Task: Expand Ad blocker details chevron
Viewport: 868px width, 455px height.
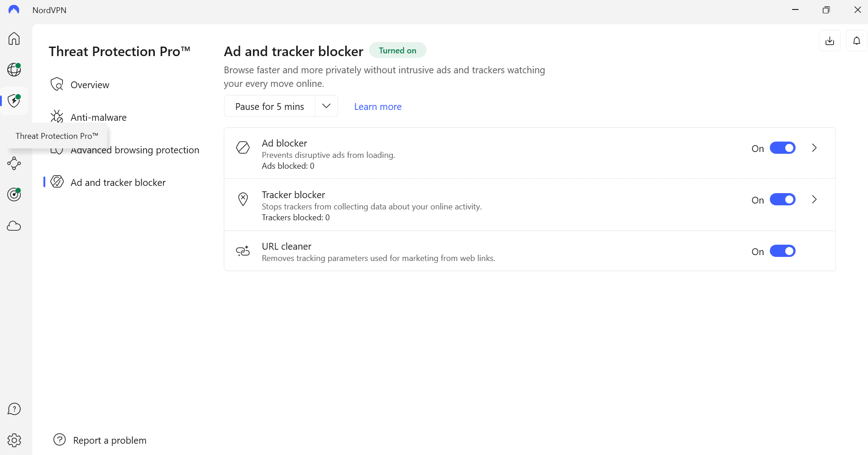Action: [814, 148]
